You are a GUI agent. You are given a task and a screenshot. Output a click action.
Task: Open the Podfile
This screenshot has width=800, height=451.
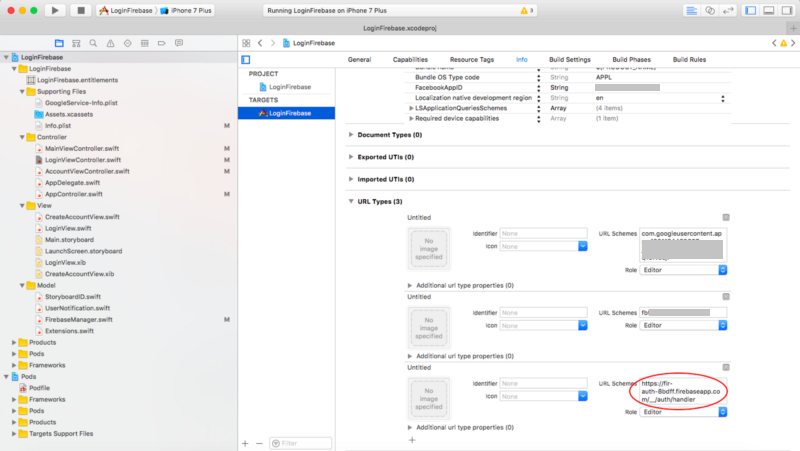point(39,388)
